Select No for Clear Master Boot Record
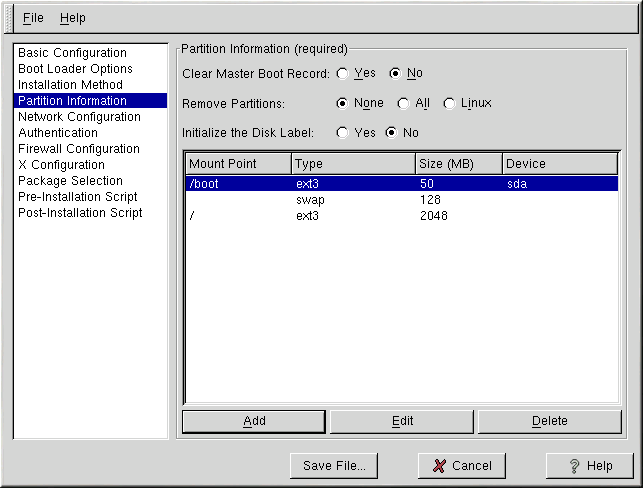Screen dimensions: 643x488 pos(395,73)
